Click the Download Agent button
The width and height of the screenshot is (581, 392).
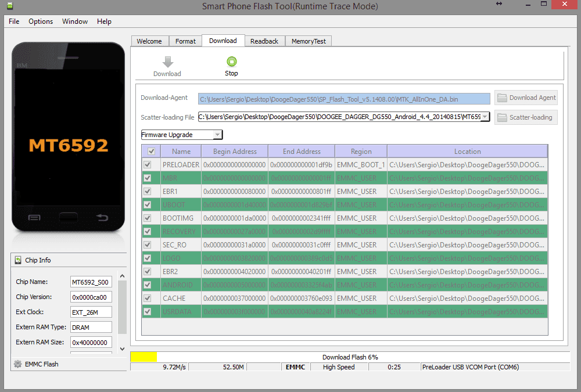526,98
